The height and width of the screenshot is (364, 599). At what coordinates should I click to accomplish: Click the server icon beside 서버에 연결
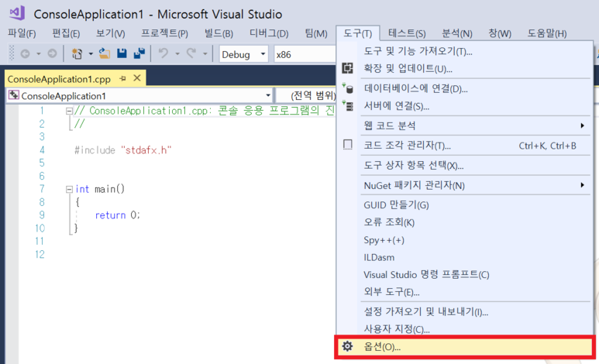[x=348, y=105]
